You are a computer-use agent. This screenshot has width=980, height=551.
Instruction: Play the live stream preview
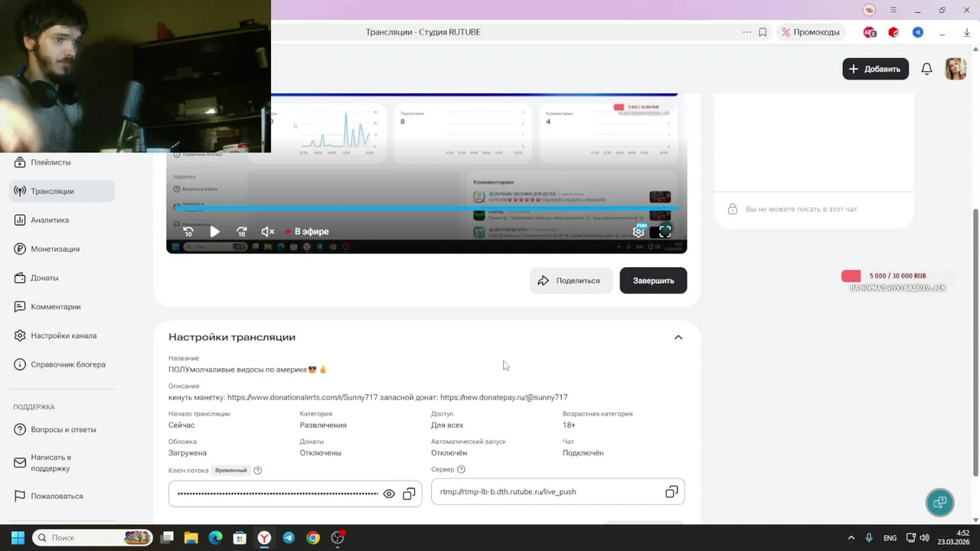[214, 231]
